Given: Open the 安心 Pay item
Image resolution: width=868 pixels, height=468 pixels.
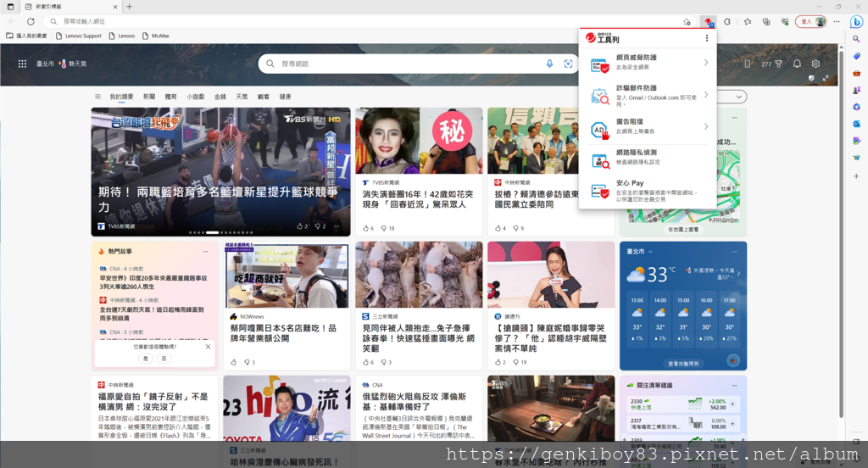Looking at the screenshot, I should [x=648, y=191].
